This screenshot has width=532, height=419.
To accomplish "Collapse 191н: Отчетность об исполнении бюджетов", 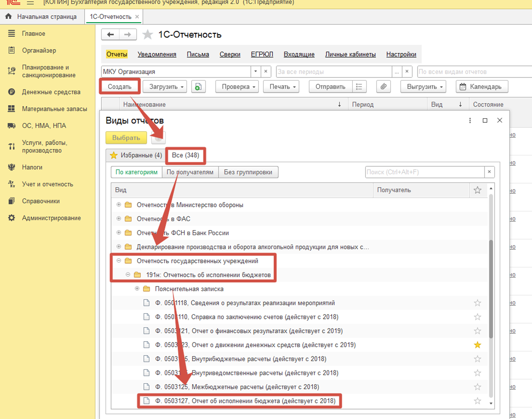I will click(128, 275).
